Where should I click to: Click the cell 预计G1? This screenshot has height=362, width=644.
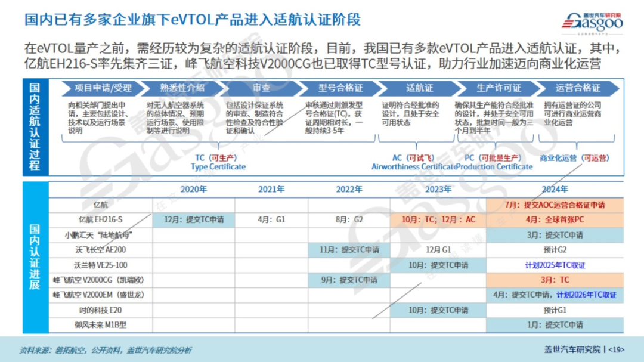pos(555,310)
